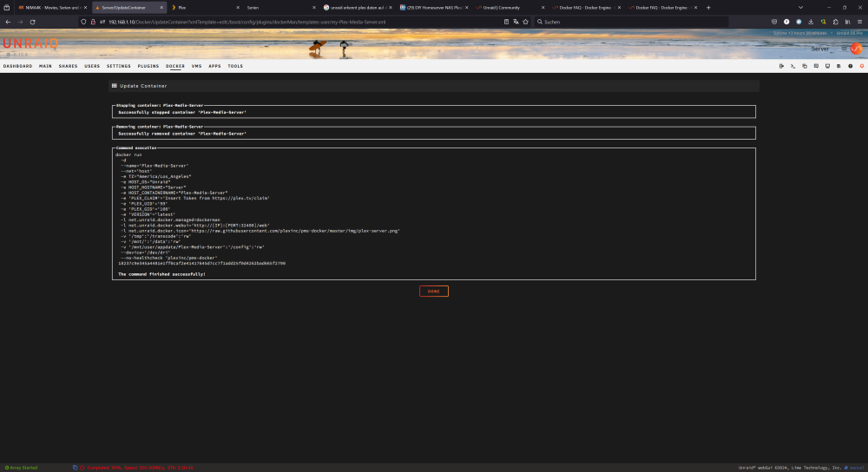Open the browser extensions puzzle icon
868x472 pixels.
coord(835,23)
